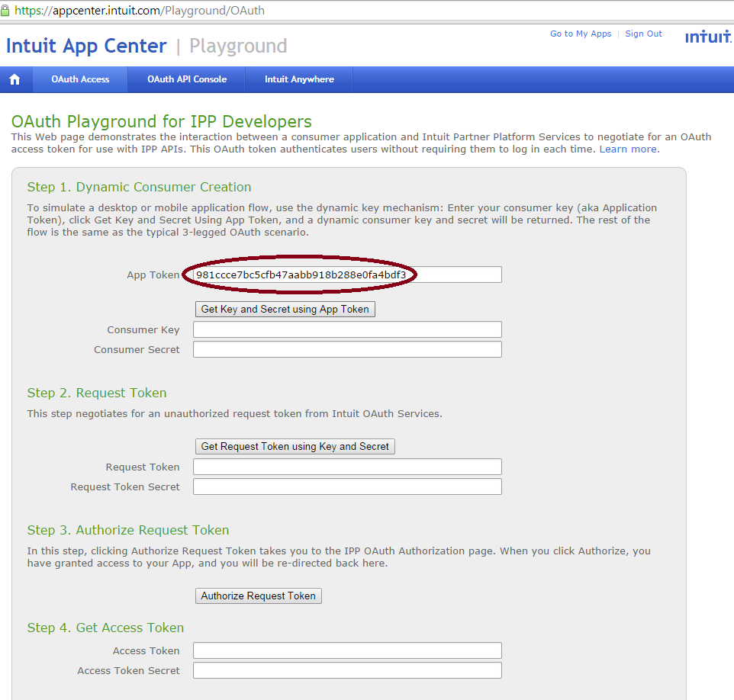
Task: Open the Learn more link
Action: (x=629, y=149)
